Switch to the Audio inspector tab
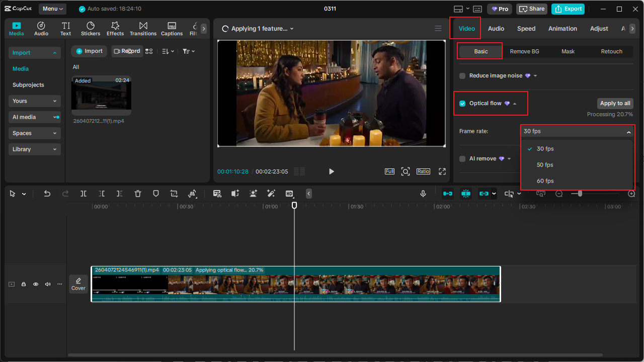Screen dimensions: 644x362 pos(496,29)
